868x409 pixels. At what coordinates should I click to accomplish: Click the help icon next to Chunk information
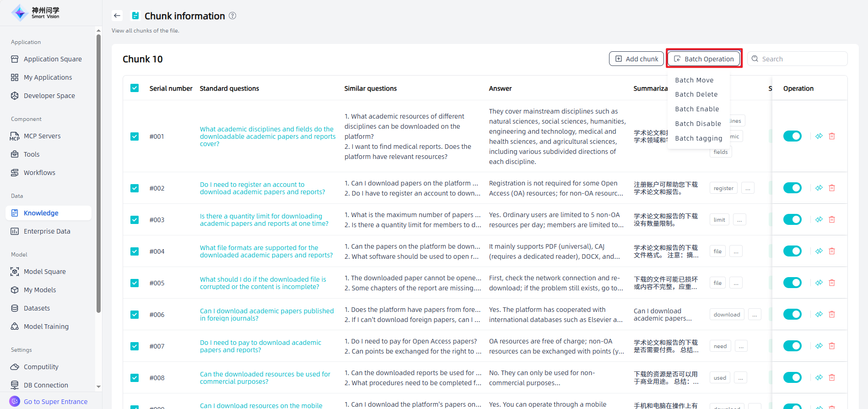point(232,16)
